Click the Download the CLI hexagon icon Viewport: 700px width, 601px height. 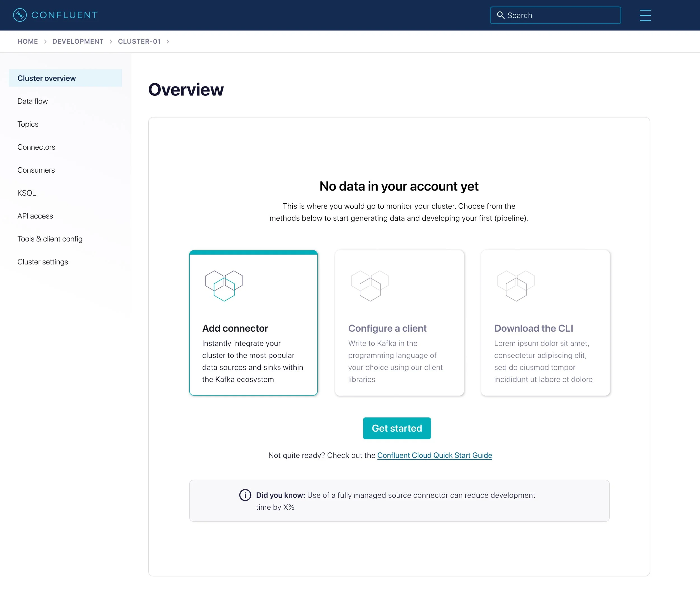coord(515,286)
